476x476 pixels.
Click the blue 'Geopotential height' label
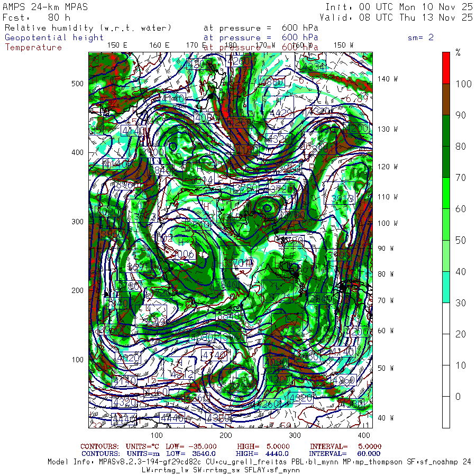54,38
